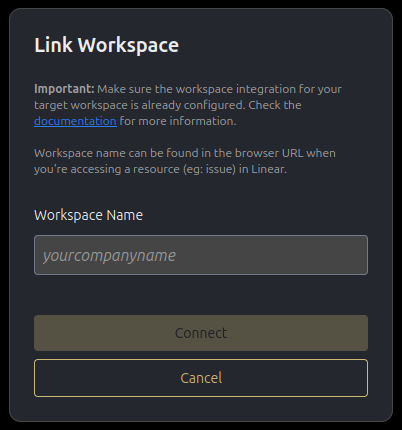Open the documentation link

(75, 121)
